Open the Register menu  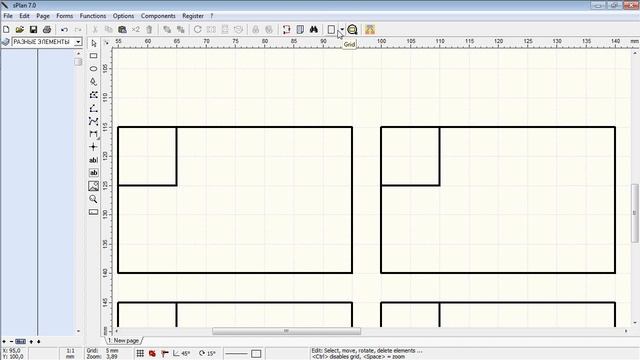[193, 16]
